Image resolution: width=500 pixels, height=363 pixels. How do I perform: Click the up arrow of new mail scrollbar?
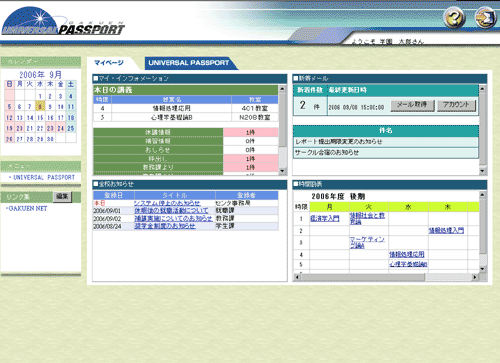482,89
